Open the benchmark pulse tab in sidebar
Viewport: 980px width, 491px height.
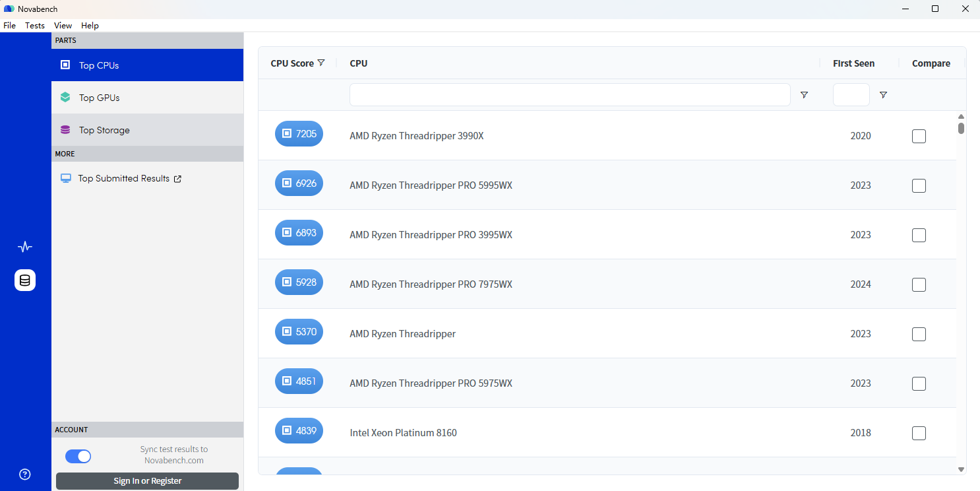tap(25, 247)
